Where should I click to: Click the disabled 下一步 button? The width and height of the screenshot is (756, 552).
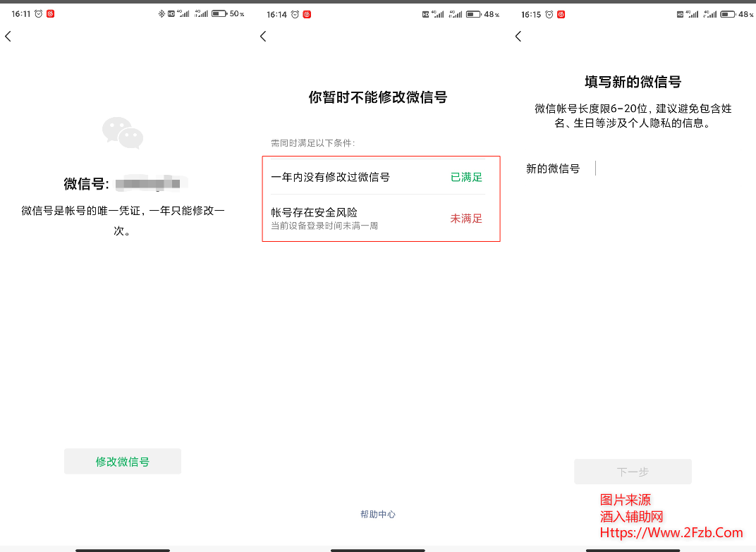click(x=633, y=472)
